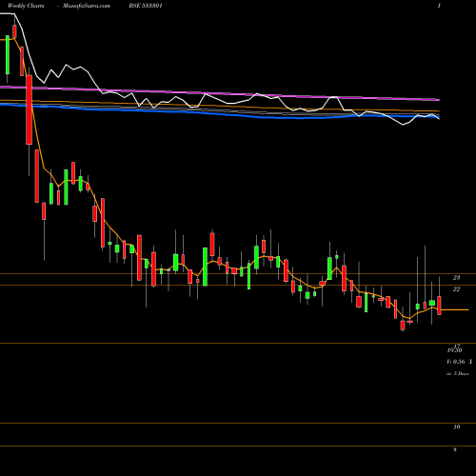Viewport: 476px width, 476px height.
Task: Click the 'V: 0.36 X' volume text
Action: [x=460, y=362]
